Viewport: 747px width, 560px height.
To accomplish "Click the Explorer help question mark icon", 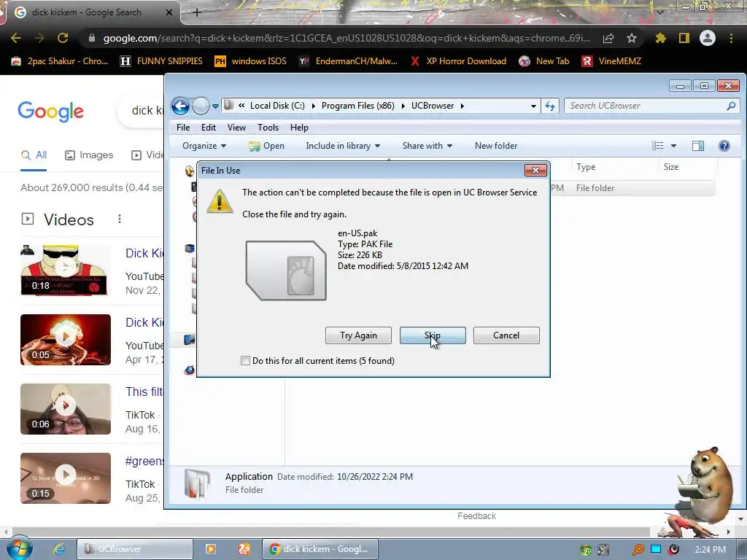I will point(724,146).
